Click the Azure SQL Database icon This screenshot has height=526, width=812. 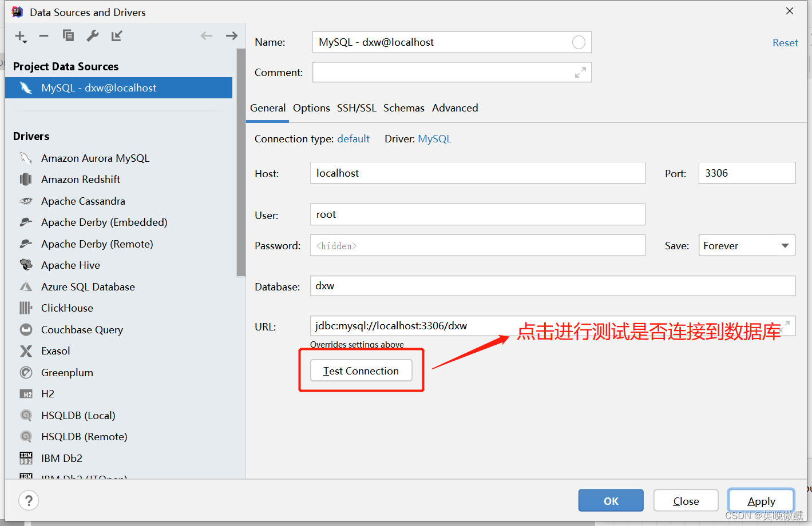coord(26,286)
